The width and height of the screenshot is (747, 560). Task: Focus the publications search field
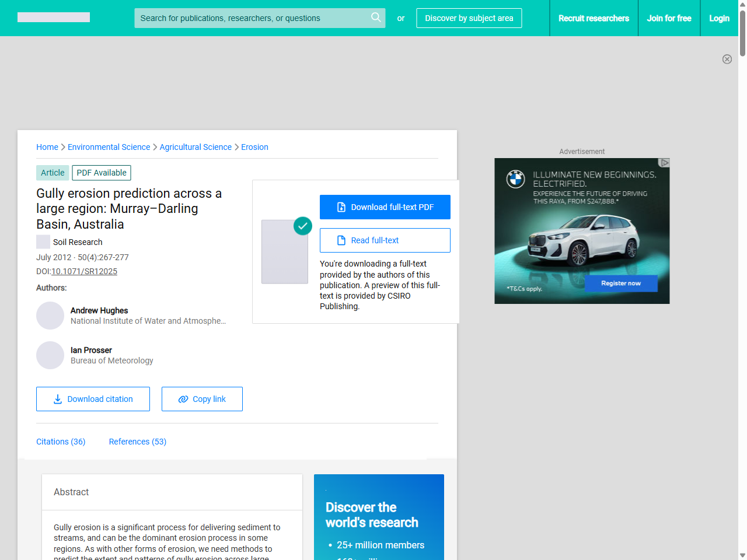coord(251,18)
